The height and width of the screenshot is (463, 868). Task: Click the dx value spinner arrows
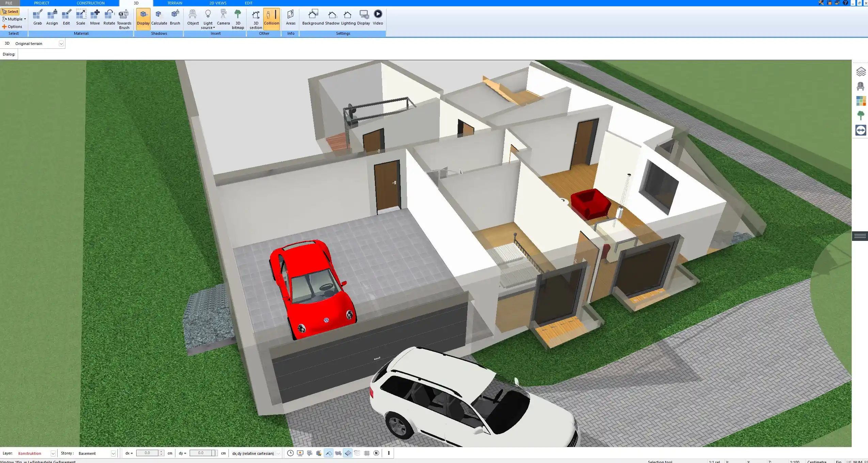pyautogui.click(x=161, y=453)
